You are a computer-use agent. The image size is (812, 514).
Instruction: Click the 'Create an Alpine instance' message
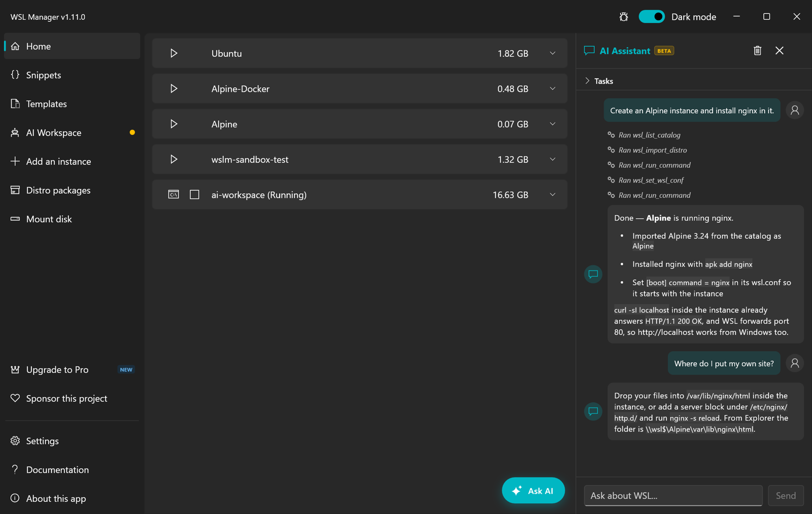pos(692,110)
